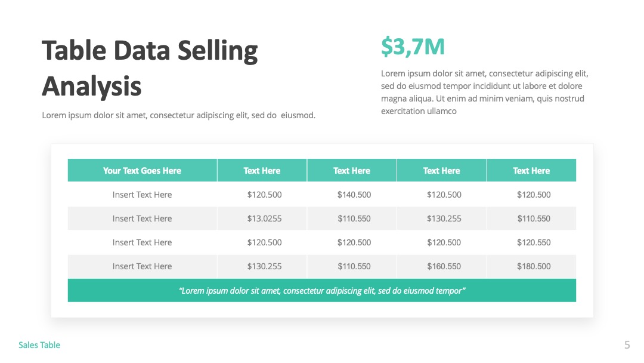
Task: Select the $180.500 table cell
Action: (x=534, y=266)
